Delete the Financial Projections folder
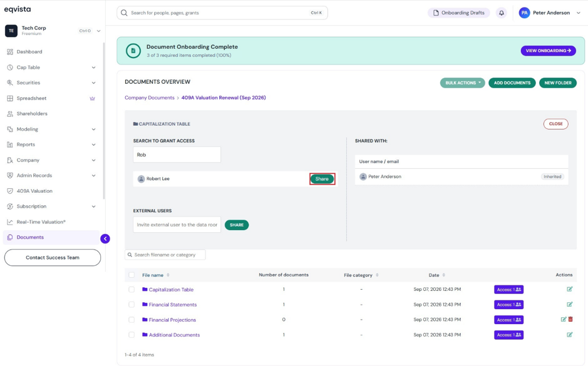The width and height of the screenshot is (588, 366). click(x=570, y=320)
